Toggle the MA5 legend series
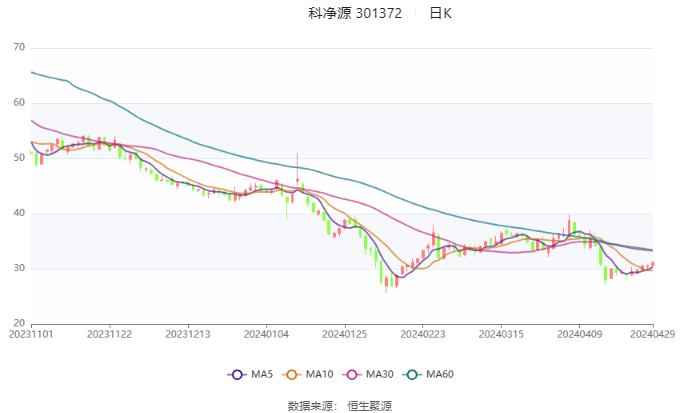The image size is (680, 413). tap(250, 374)
